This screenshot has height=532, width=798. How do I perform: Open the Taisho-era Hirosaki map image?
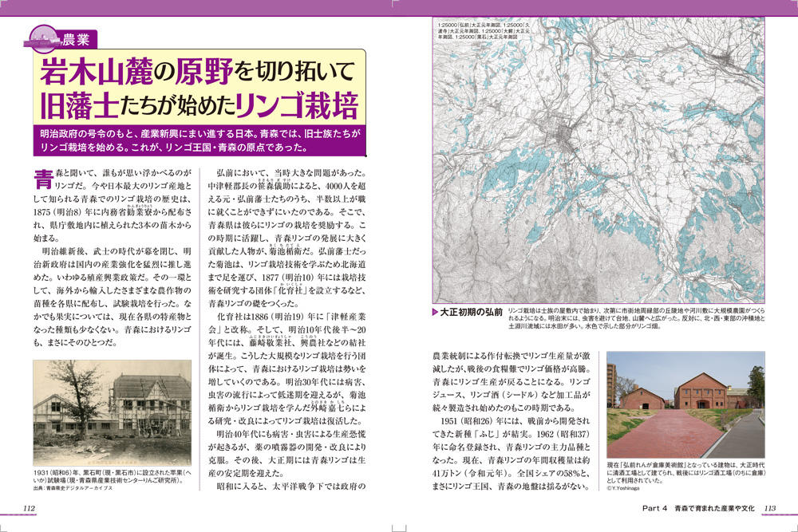598,160
